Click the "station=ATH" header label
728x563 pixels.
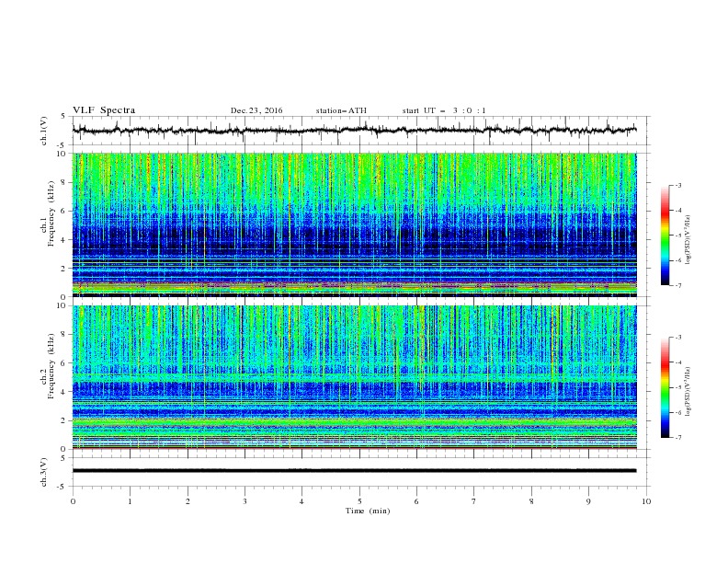pyautogui.click(x=341, y=110)
